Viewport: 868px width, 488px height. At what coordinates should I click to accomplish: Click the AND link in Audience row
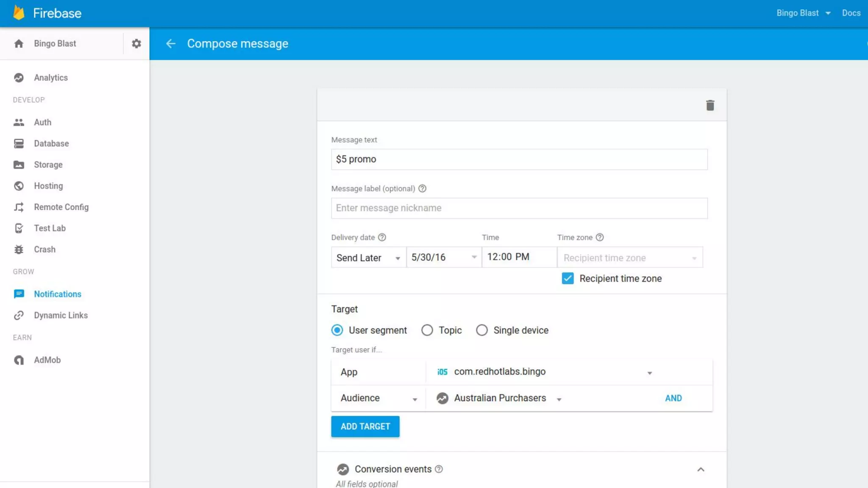pos(673,398)
